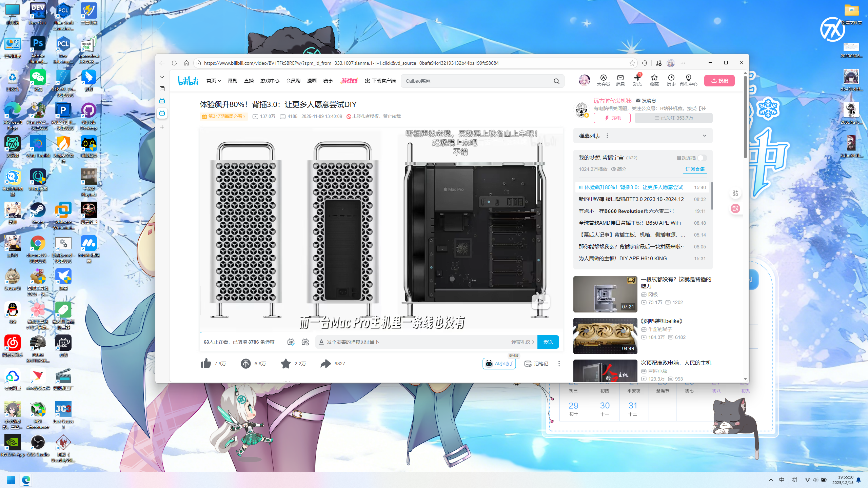The image size is (868, 488).
Task: Open 游戏中心 navigation item
Action: (270, 81)
